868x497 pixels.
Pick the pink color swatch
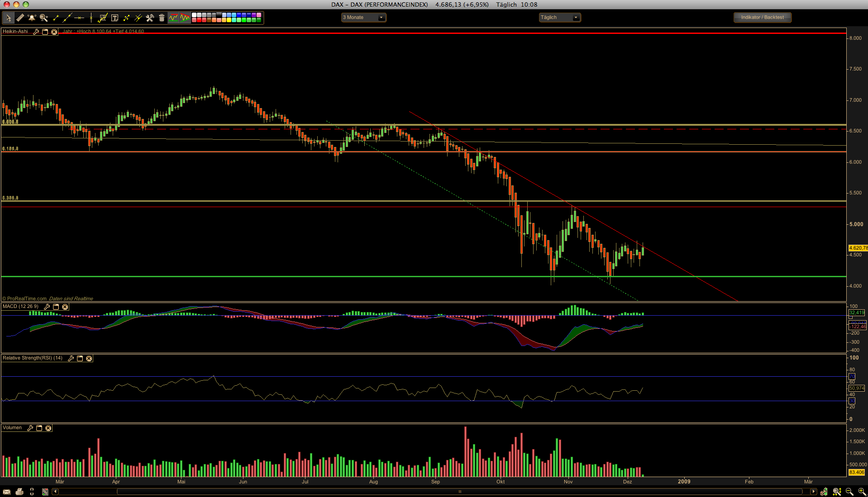click(259, 15)
